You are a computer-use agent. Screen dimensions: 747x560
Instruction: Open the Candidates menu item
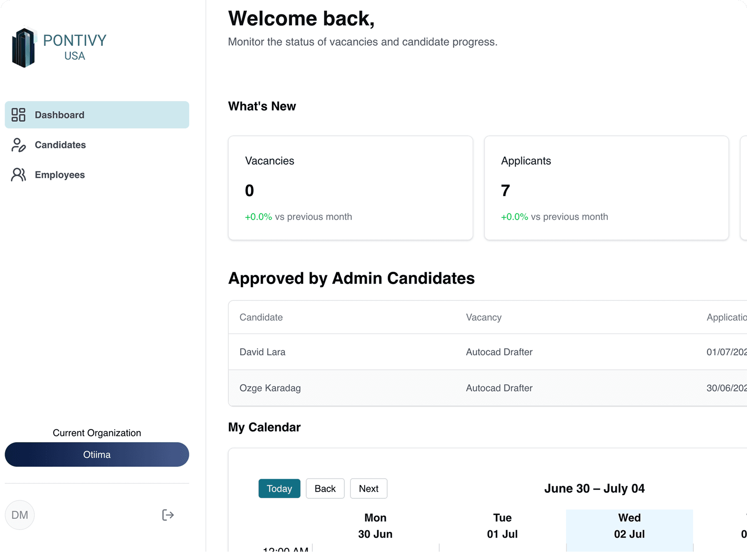60,145
